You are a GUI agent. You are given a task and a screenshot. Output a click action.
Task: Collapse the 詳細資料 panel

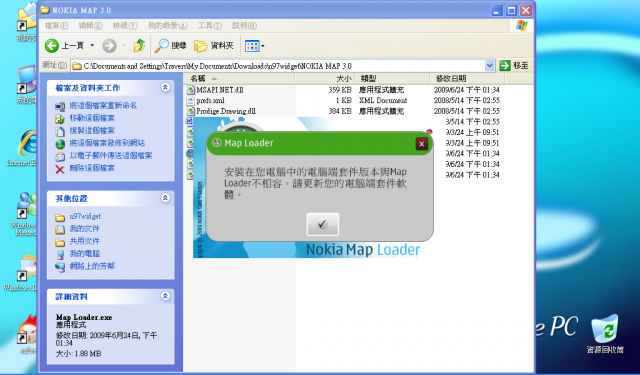[x=165, y=296]
